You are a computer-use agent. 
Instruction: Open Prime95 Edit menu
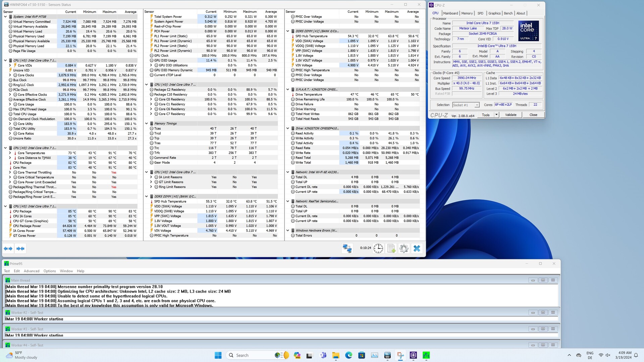pos(17,271)
